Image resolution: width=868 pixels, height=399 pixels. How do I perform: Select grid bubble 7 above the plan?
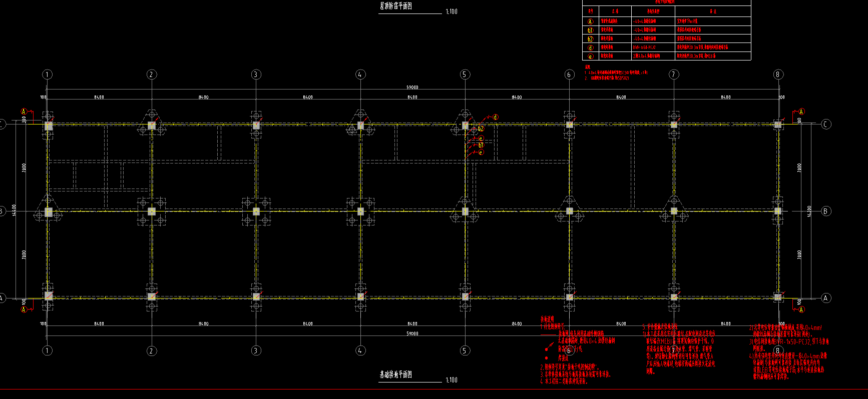(x=674, y=74)
